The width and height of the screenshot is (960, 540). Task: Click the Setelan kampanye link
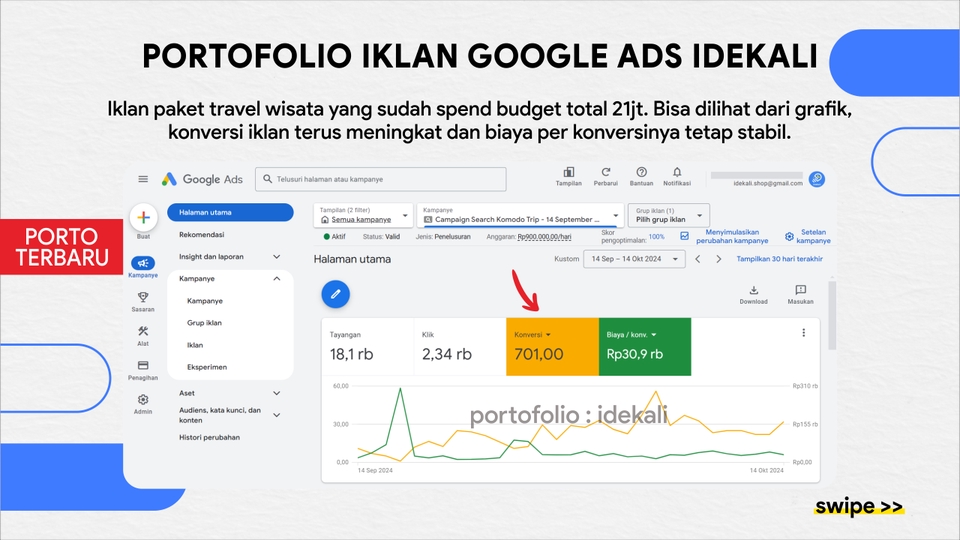coord(813,236)
